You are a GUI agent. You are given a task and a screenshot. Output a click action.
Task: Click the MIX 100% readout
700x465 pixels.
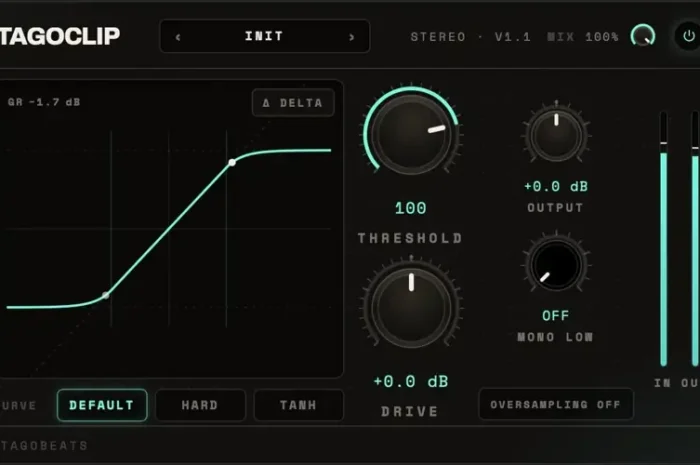tap(583, 37)
